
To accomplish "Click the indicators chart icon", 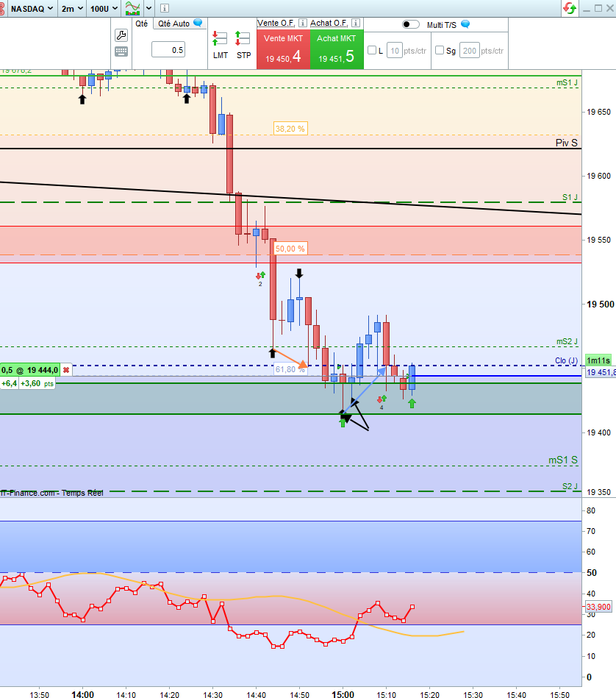I will (132, 8).
